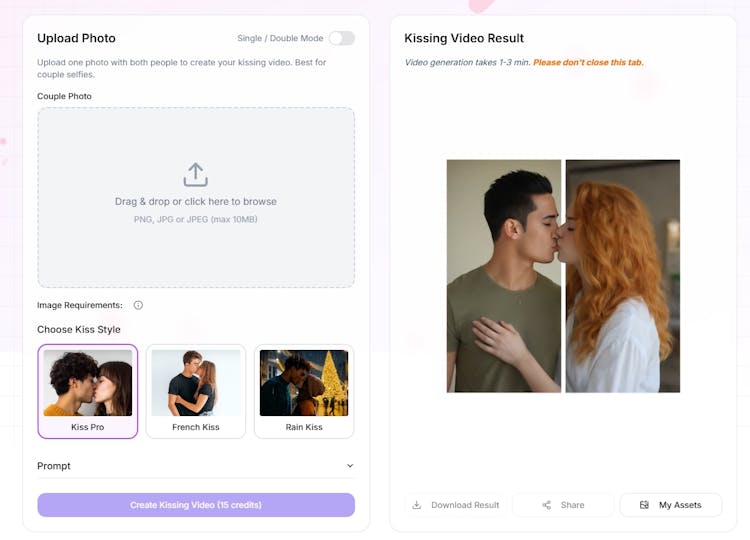
Task: Open My Assets button label
Action: pos(680,505)
